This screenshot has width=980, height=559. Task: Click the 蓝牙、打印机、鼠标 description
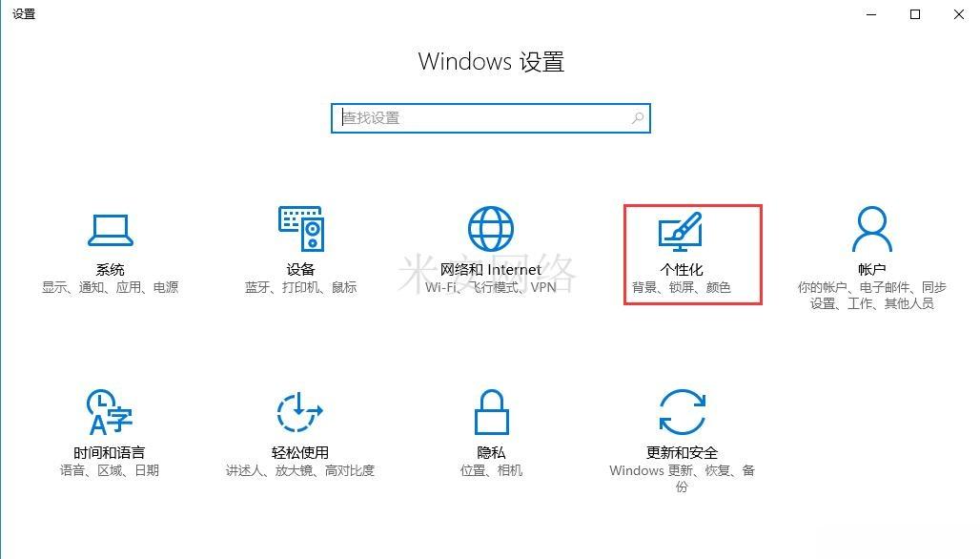click(300, 288)
